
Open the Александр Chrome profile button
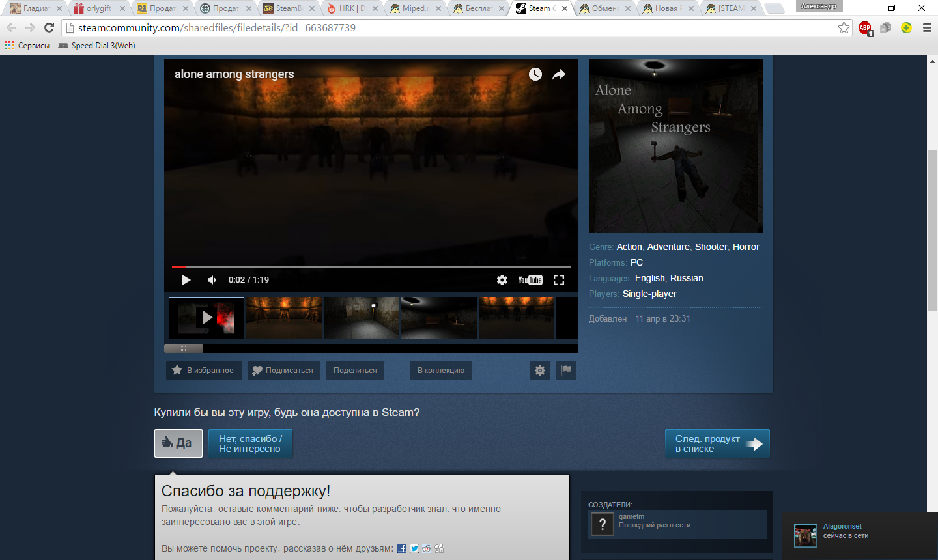(819, 6)
